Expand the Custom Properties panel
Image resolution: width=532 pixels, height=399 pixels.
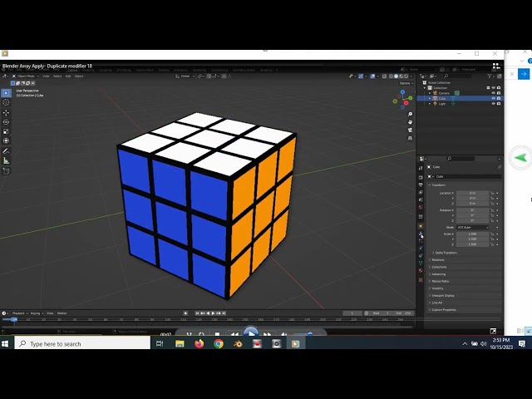(x=442, y=310)
